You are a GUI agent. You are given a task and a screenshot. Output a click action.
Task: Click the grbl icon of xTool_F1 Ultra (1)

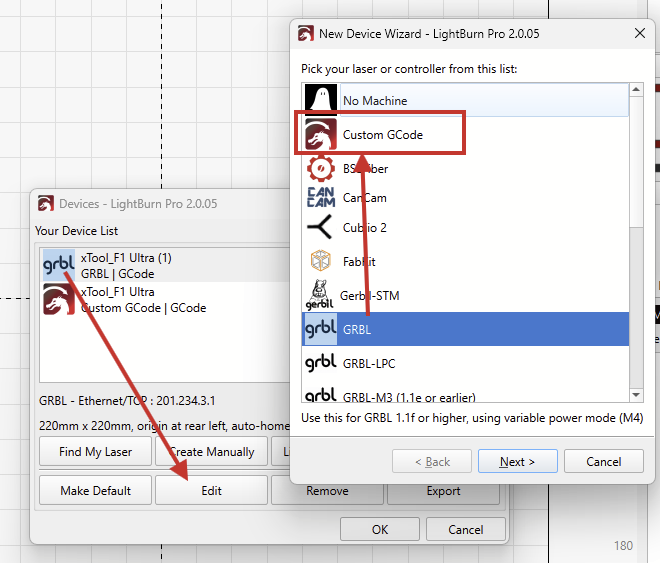59,265
